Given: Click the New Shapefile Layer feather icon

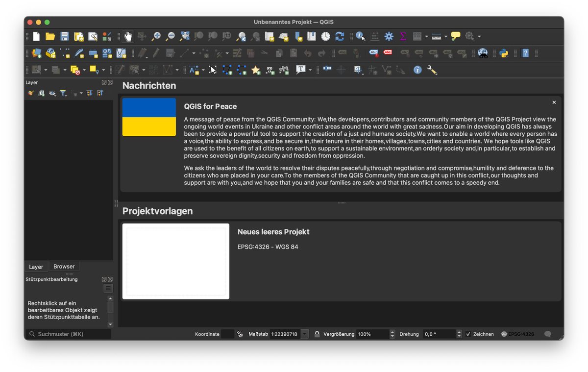Looking at the screenshot, I should pyautogui.click(x=79, y=53).
